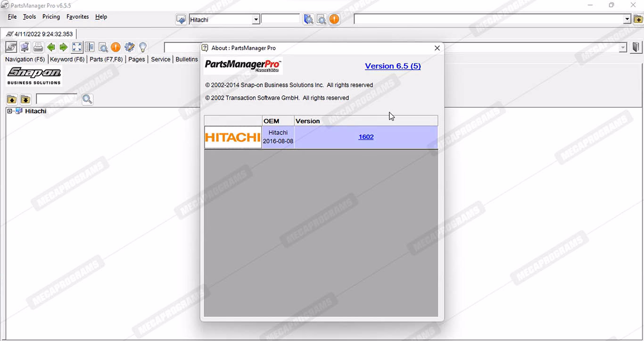This screenshot has width=644, height=341.
Task: Open the shopping cart icon
Action: [25, 47]
